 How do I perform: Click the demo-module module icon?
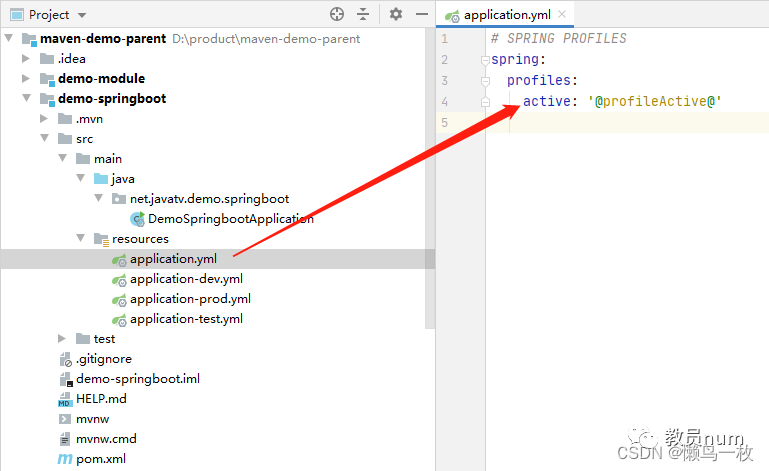pos(47,79)
